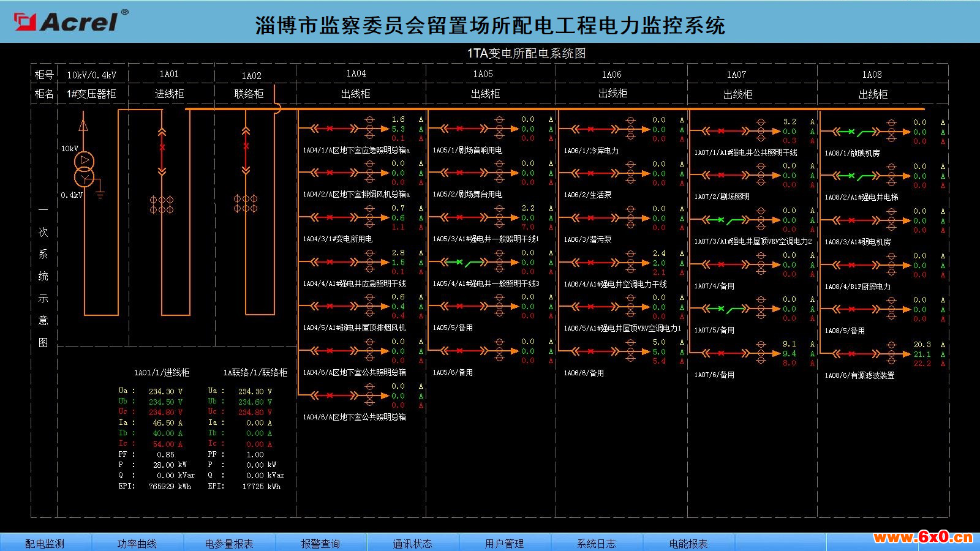Select the breaker on 1A06/1 冷库电力 feeder
The width and height of the screenshot is (980, 551).
(x=590, y=129)
